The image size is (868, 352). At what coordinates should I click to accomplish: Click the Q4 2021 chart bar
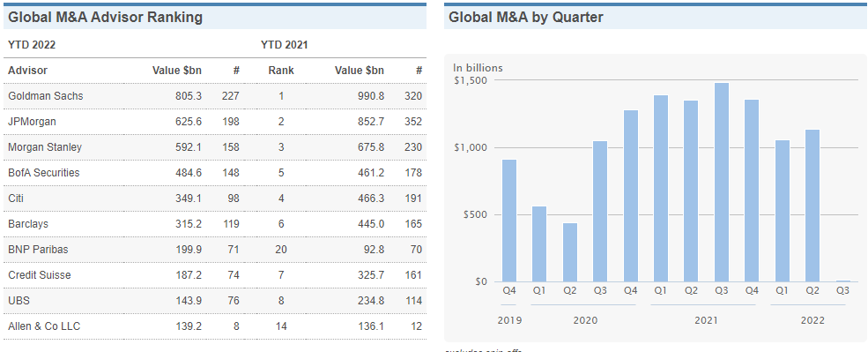(752, 191)
